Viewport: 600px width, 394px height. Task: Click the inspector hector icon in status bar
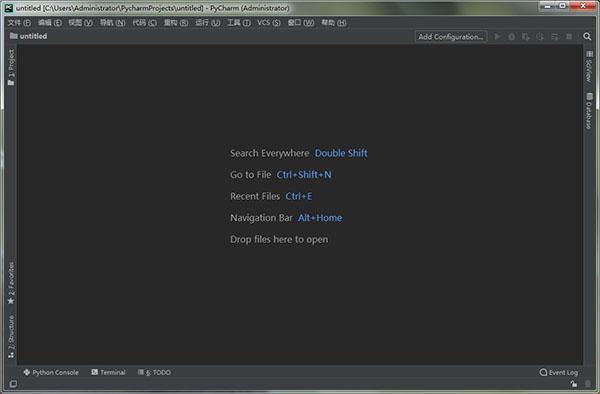[588, 384]
